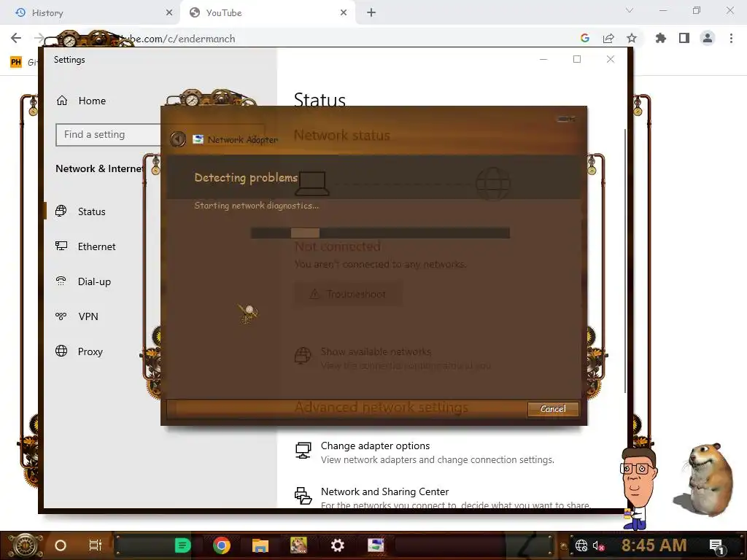Open tab search dropdown chevron in Chrome
Viewport: 747px width, 560px height.
point(630,10)
